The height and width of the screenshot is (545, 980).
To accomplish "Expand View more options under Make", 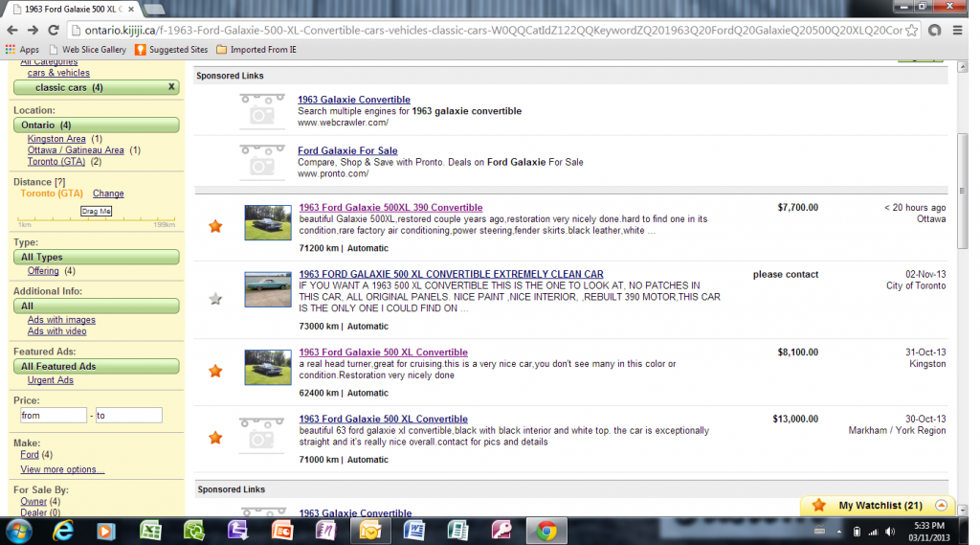I will tap(62, 469).
